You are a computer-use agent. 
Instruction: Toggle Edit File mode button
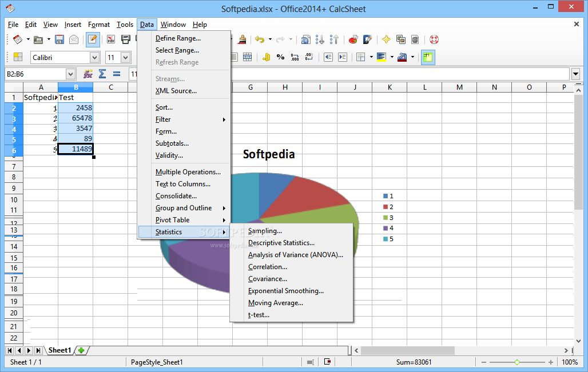click(93, 39)
